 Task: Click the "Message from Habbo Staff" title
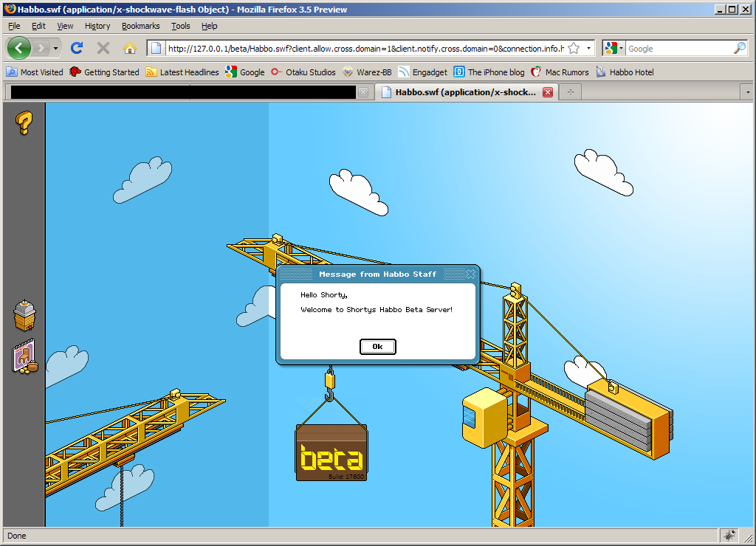(377, 274)
